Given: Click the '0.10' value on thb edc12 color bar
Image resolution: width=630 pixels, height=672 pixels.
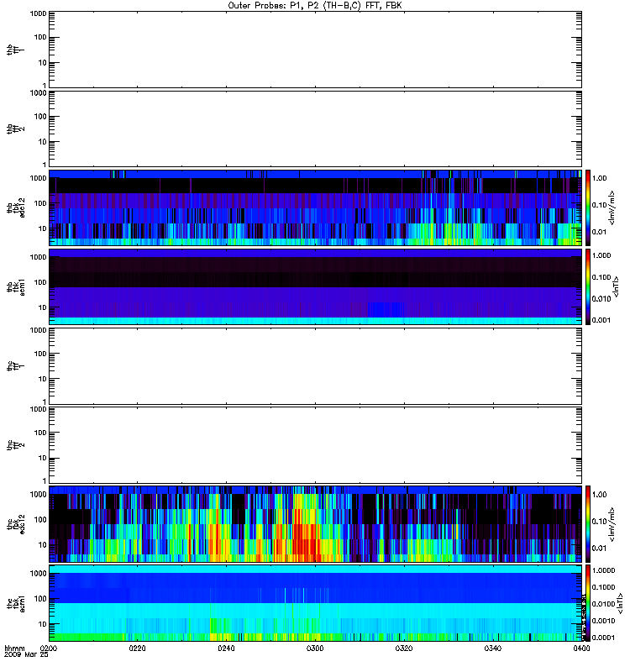Looking at the screenshot, I should pos(600,205).
